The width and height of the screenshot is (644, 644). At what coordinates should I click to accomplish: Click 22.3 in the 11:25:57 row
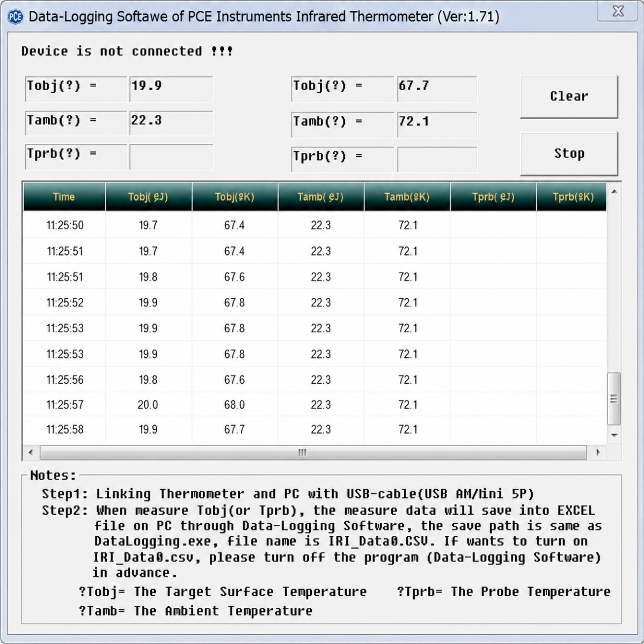click(321, 405)
